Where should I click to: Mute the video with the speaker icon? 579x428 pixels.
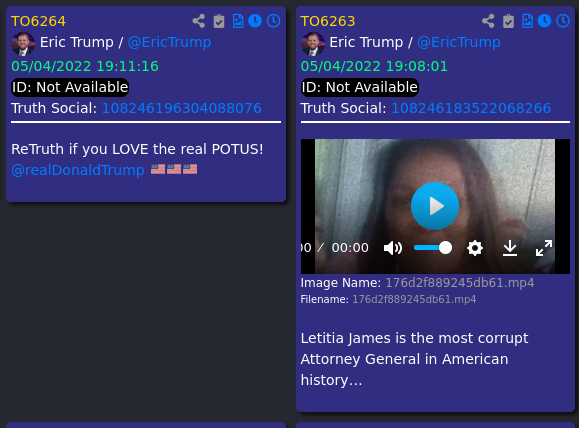click(393, 248)
